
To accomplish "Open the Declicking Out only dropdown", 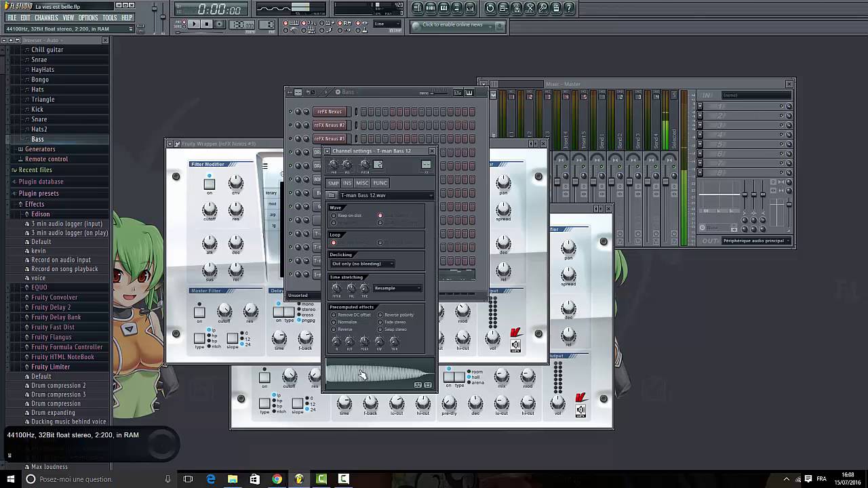I will pos(362,264).
